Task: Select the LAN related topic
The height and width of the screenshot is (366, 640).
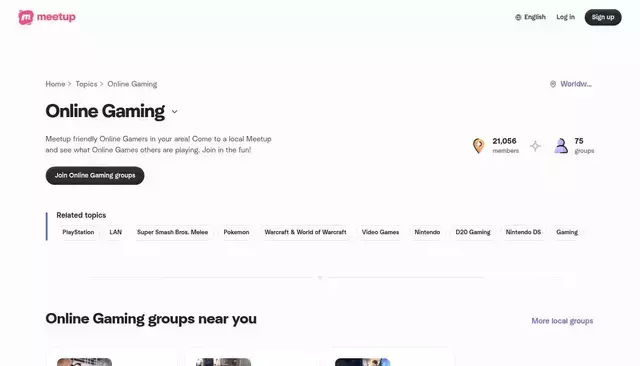Action: click(116, 232)
